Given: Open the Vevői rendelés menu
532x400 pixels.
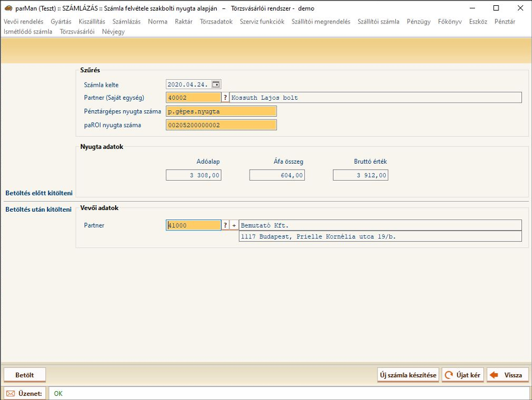Looking at the screenshot, I should [23, 21].
